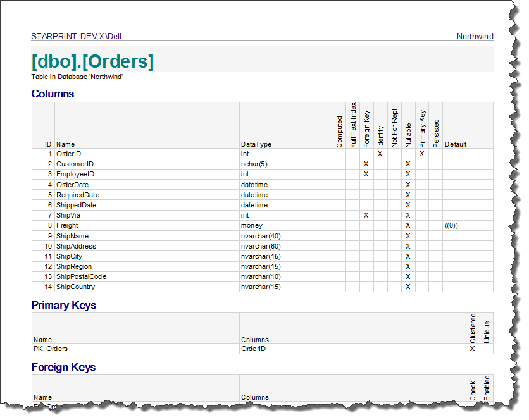Screen dimensions: 529x420
Task: Select the nchar(5) data type of CustomerID
Action: click(x=254, y=164)
